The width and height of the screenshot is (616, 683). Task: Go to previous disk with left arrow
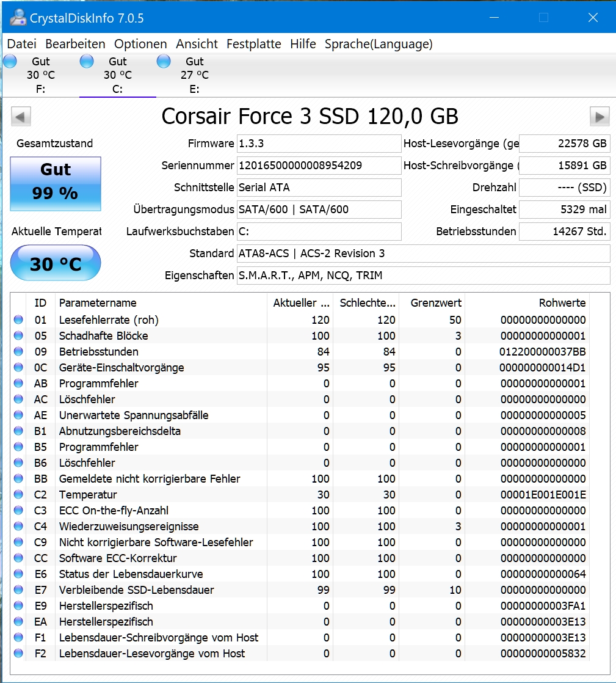(21, 116)
